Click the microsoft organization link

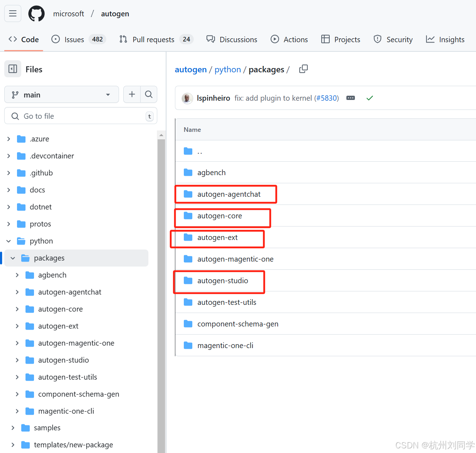click(69, 13)
